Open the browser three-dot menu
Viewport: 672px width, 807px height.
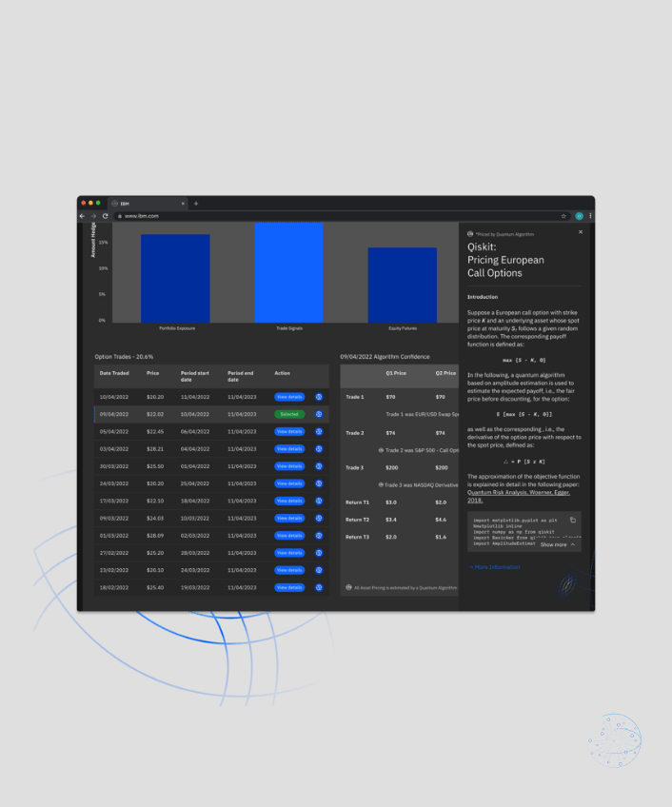pos(590,216)
